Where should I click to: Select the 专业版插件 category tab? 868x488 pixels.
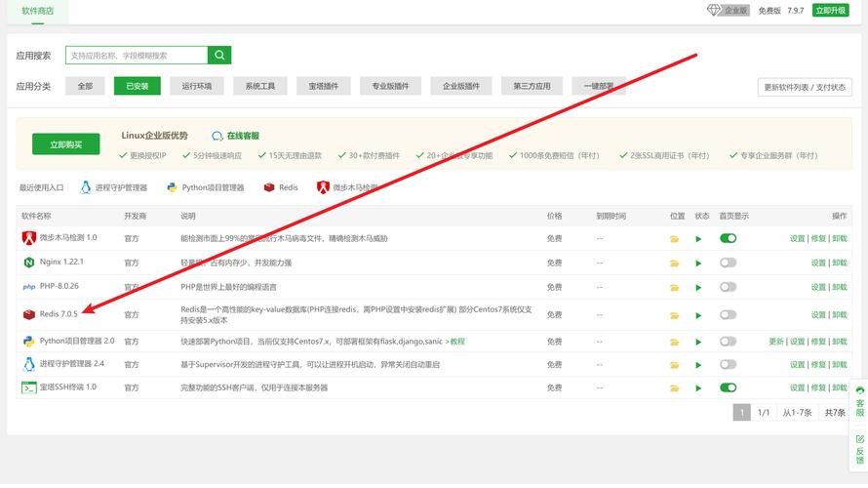(x=390, y=86)
